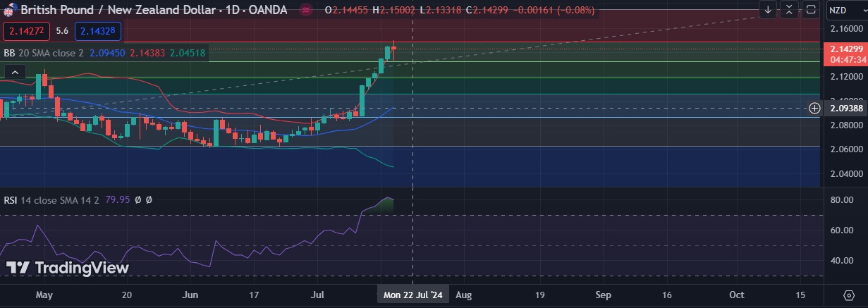Screen dimensions: 868x308
Task: Click the Close price value 2.14299 in header
Action: (492, 10)
